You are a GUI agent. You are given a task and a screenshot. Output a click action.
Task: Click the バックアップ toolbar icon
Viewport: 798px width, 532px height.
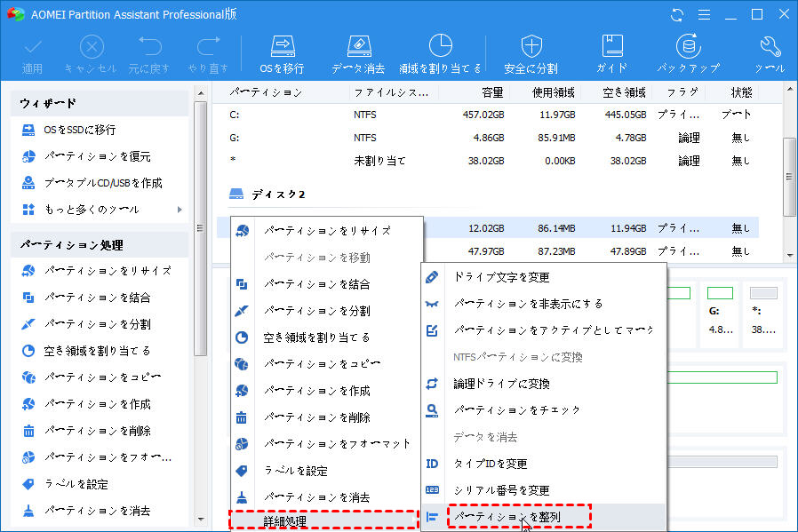pyautogui.click(x=689, y=54)
